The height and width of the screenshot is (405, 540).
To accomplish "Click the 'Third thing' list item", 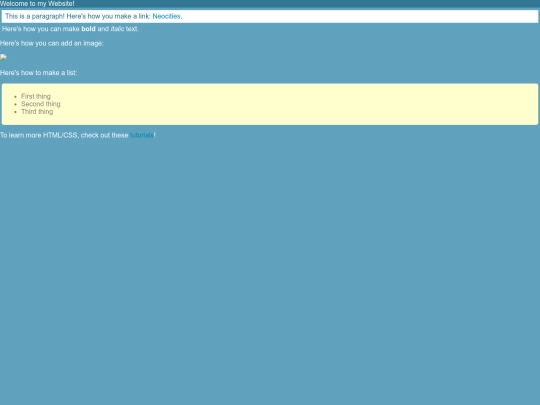I will pos(37,112).
